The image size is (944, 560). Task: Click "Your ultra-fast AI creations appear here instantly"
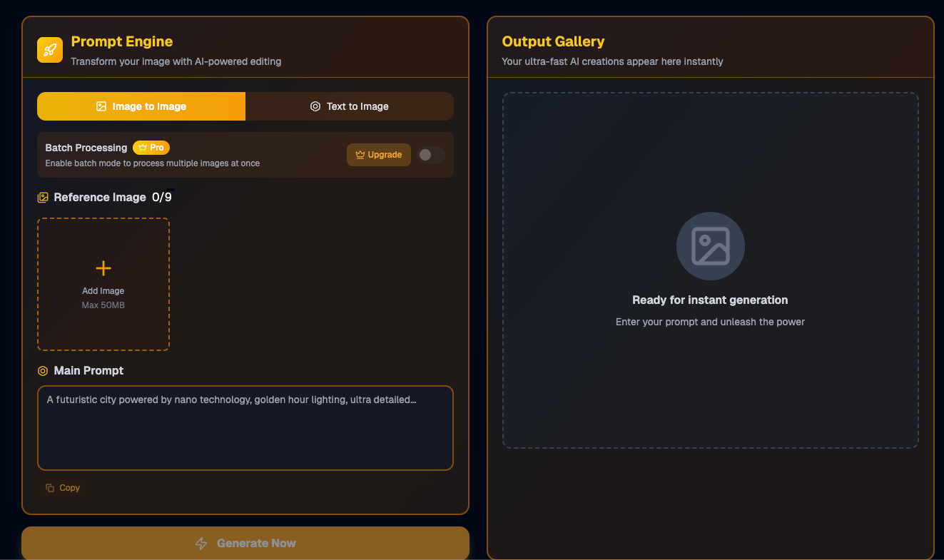pyautogui.click(x=612, y=61)
